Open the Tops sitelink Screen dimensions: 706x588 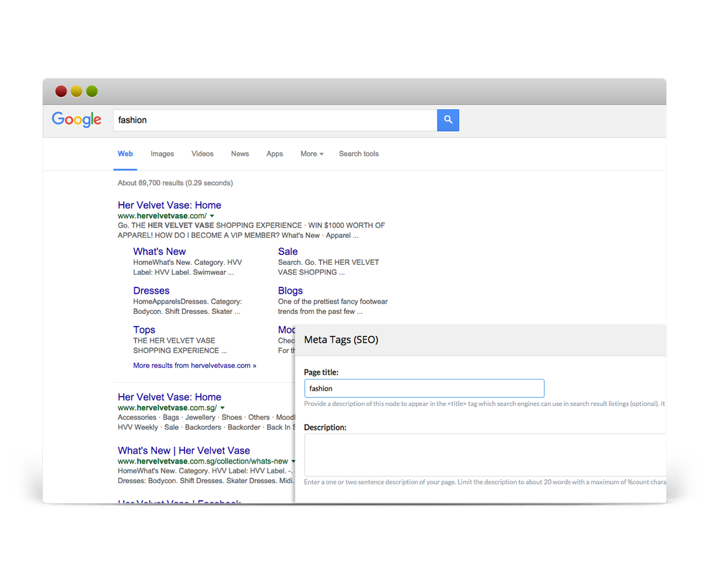click(144, 330)
